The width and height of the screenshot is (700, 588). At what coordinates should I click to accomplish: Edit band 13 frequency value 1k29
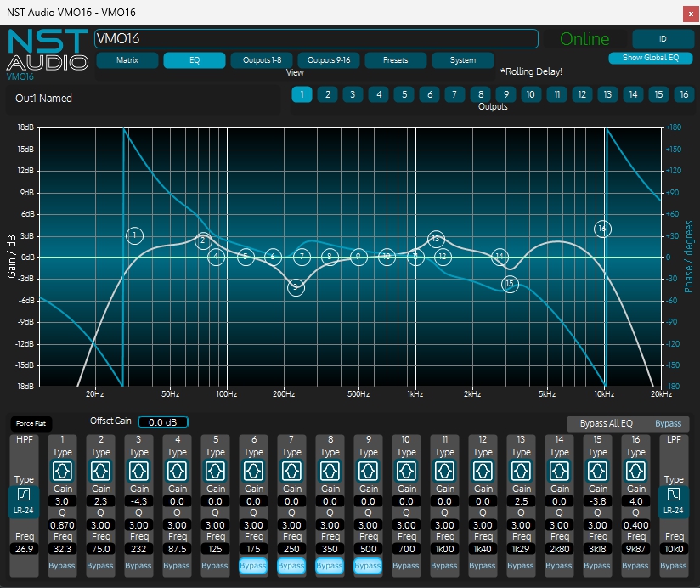click(521, 549)
